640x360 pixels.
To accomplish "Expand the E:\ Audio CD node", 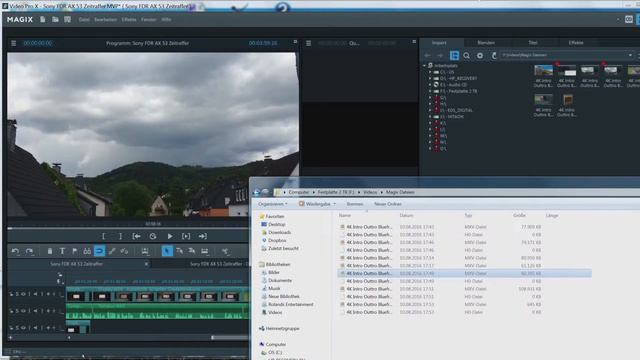I will (430, 85).
